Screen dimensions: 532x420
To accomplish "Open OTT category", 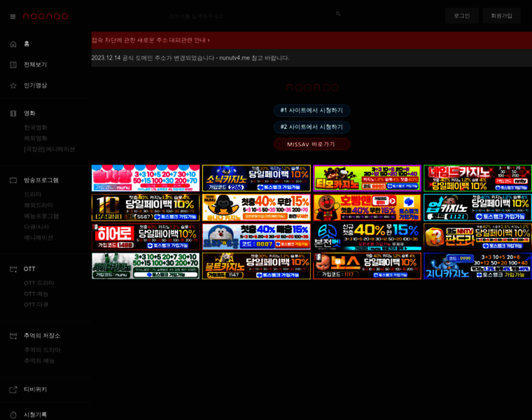I will (x=29, y=269).
